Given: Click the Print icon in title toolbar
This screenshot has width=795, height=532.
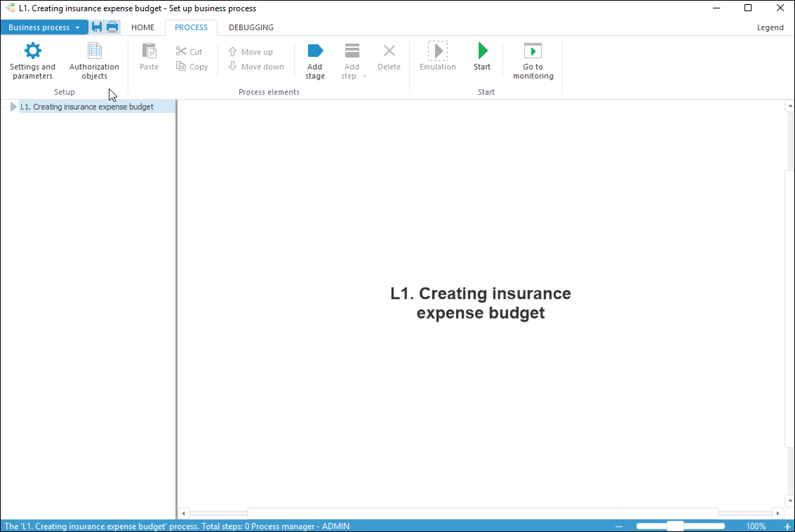Looking at the screenshot, I should 112,27.
